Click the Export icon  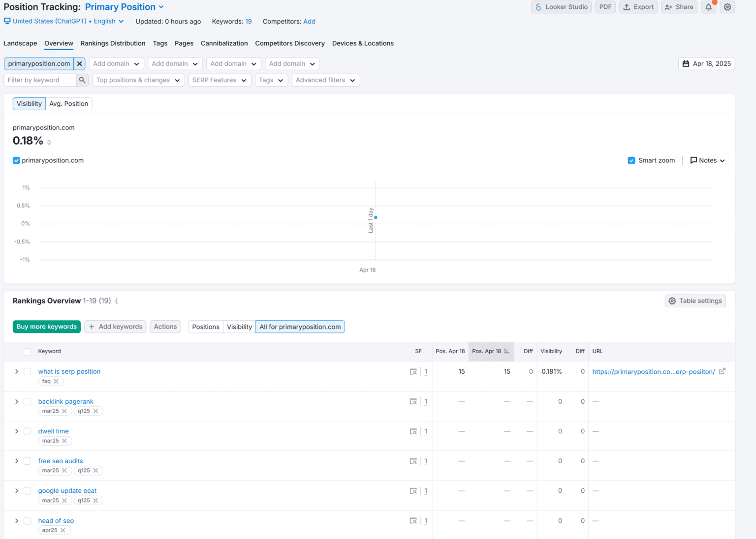(638, 7)
